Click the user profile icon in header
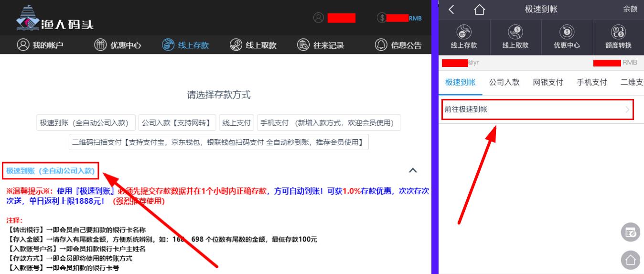Viewport: 644px width, 274px height. pos(319,18)
